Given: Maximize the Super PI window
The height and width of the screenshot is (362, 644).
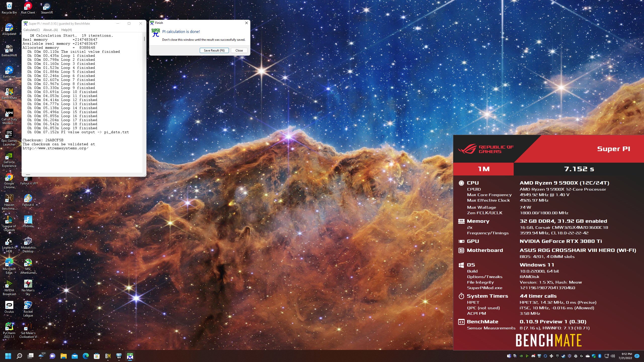Looking at the screenshot, I should pyautogui.click(x=129, y=23).
